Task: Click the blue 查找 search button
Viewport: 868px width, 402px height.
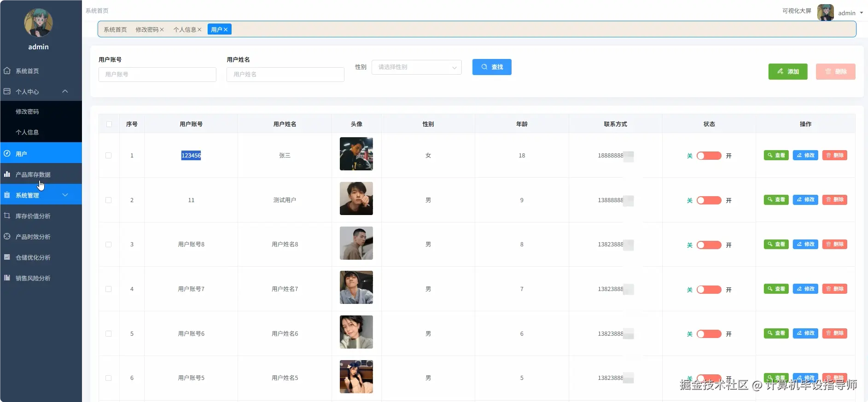Action: point(492,67)
